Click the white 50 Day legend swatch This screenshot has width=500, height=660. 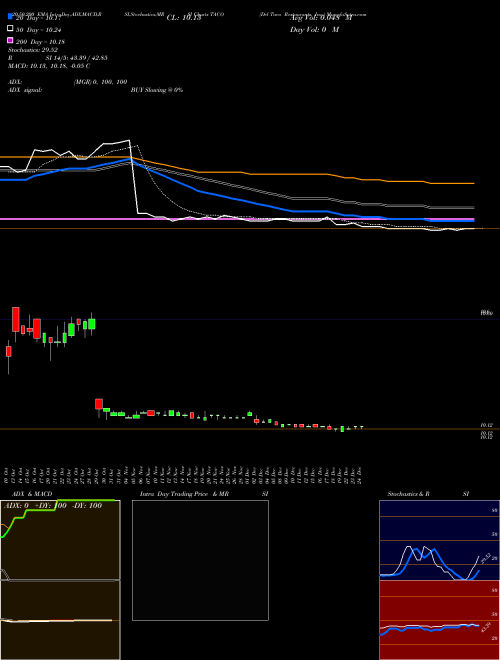click(10, 29)
